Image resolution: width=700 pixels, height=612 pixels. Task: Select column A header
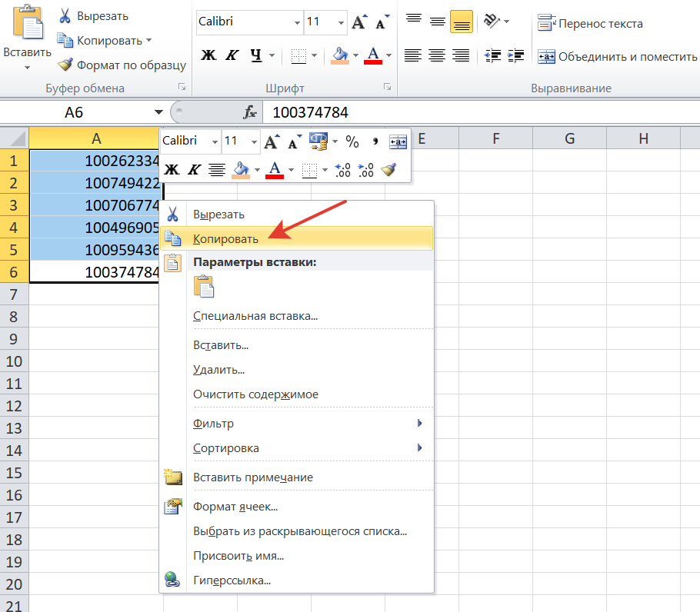click(95, 138)
